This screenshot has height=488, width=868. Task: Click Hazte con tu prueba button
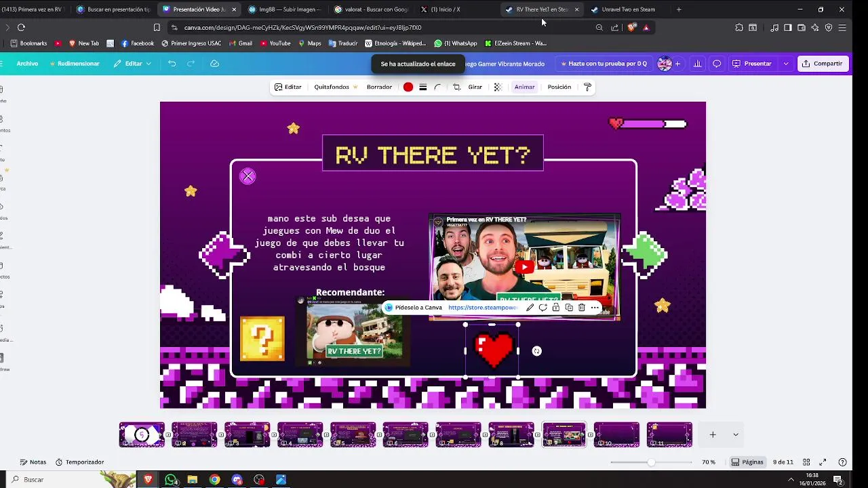(x=604, y=64)
